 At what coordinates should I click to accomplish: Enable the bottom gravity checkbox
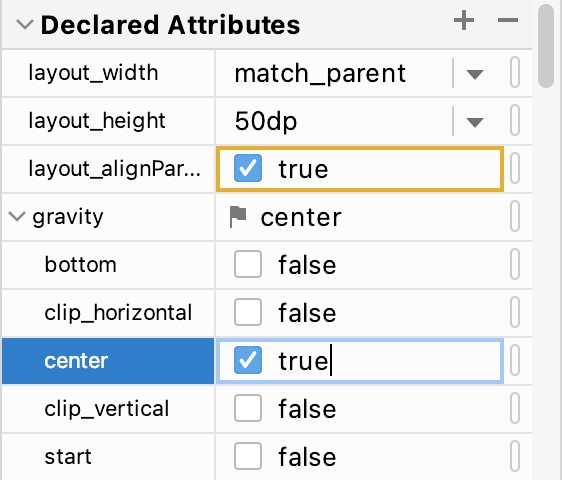pos(248,264)
